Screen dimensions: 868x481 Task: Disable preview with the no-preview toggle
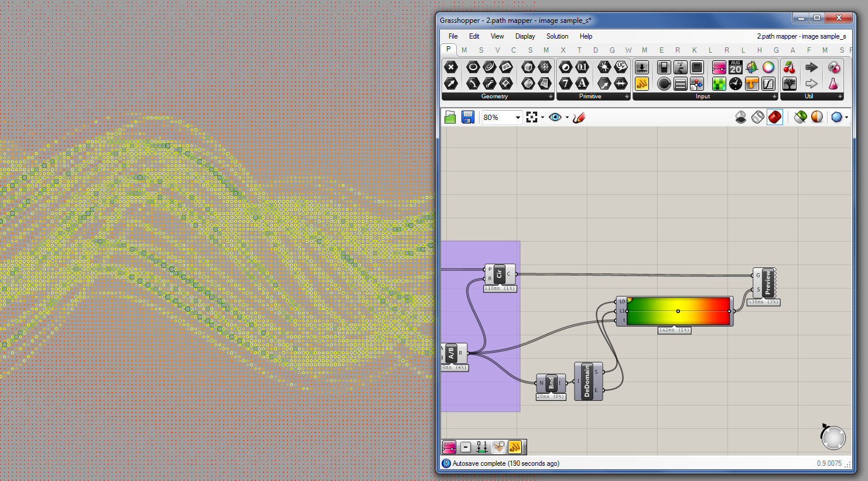[741, 118]
